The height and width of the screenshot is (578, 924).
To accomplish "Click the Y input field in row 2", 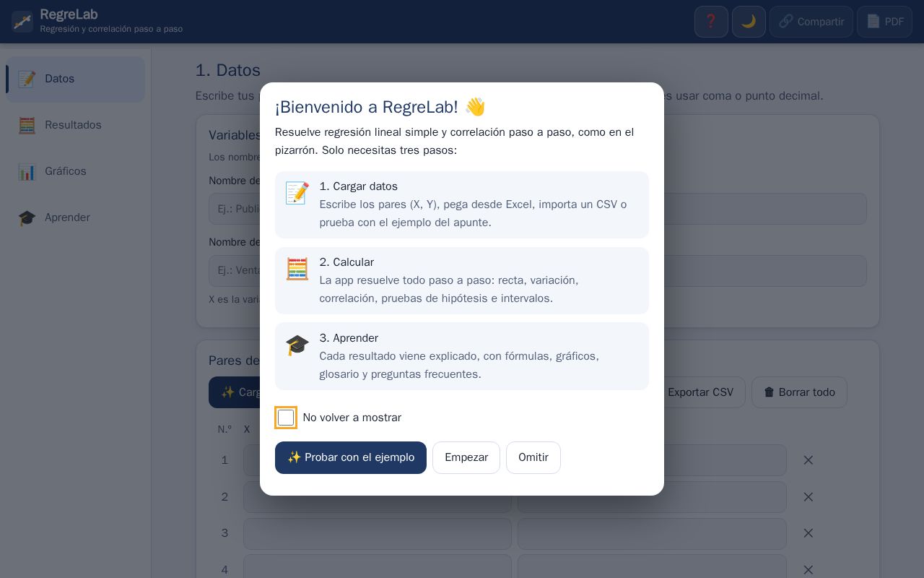I will [x=652, y=497].
